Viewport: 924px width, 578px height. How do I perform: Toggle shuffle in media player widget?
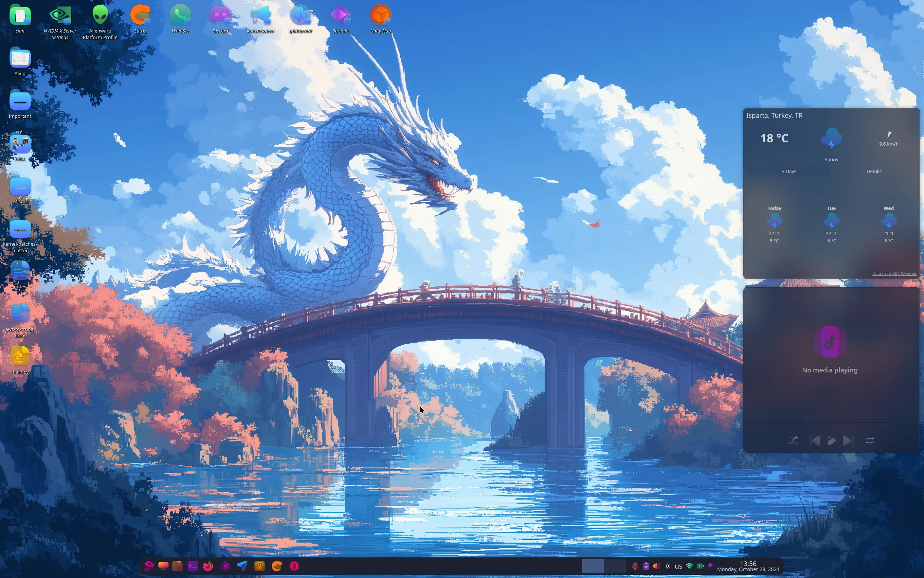click(793, 440)
